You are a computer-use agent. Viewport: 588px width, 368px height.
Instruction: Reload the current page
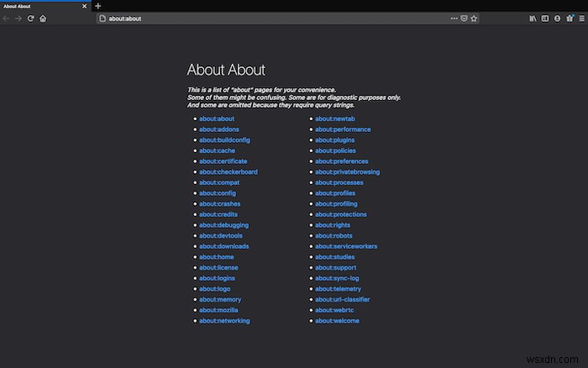click(31, 18)
